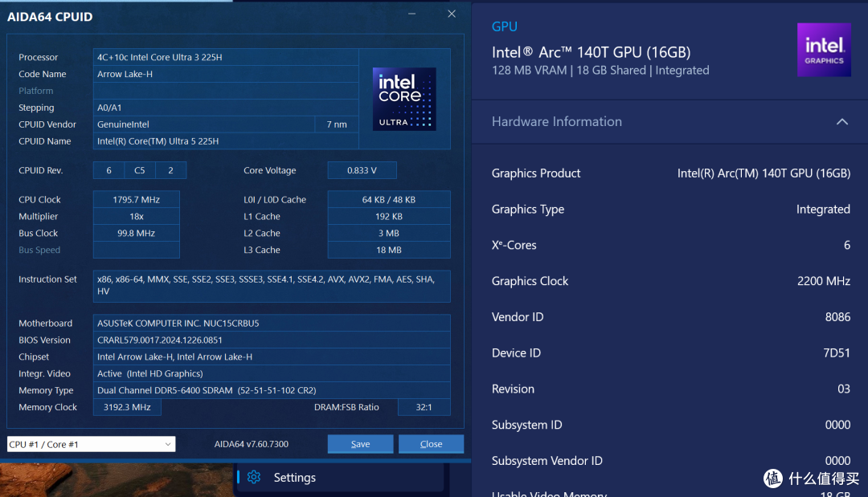Click the Xe-Cores value 6
This screenshot has height=497, width=868.
point(847,245)
